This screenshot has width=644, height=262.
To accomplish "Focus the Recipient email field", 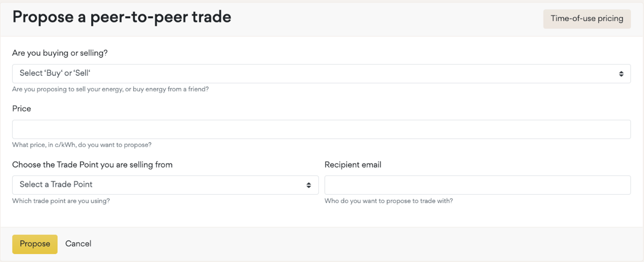I will tap(477, 185).
